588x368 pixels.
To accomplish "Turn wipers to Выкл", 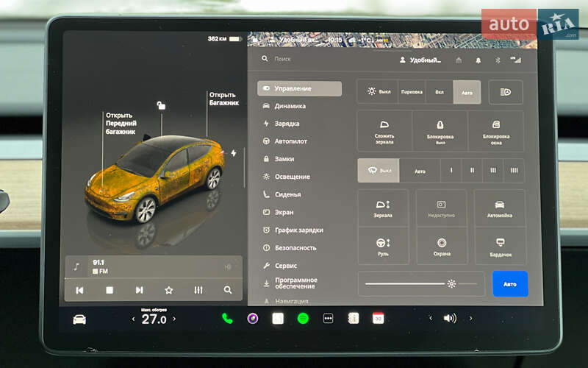I will [379, 171].
